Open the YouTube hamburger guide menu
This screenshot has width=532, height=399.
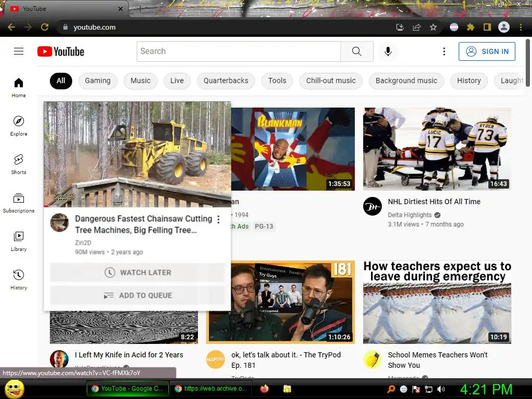(19, 51)
